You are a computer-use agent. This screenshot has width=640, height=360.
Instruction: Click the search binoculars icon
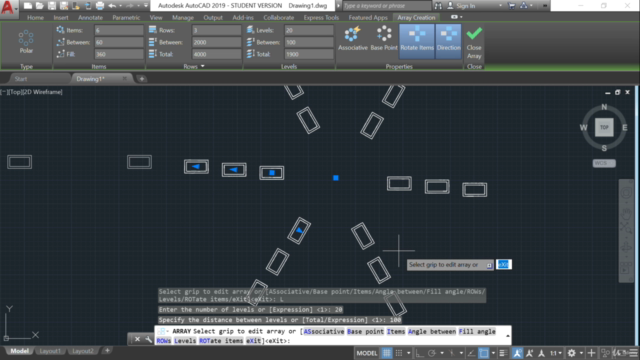(x=438, y=6)
